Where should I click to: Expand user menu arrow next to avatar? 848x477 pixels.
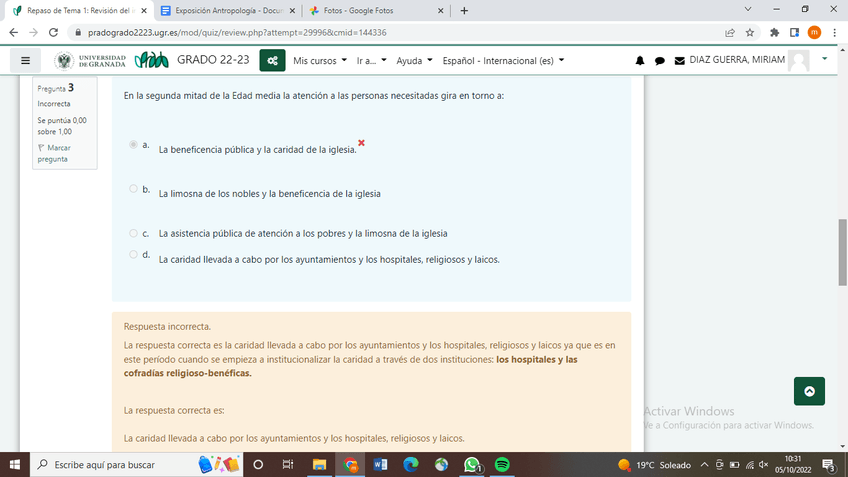(824, 58)
